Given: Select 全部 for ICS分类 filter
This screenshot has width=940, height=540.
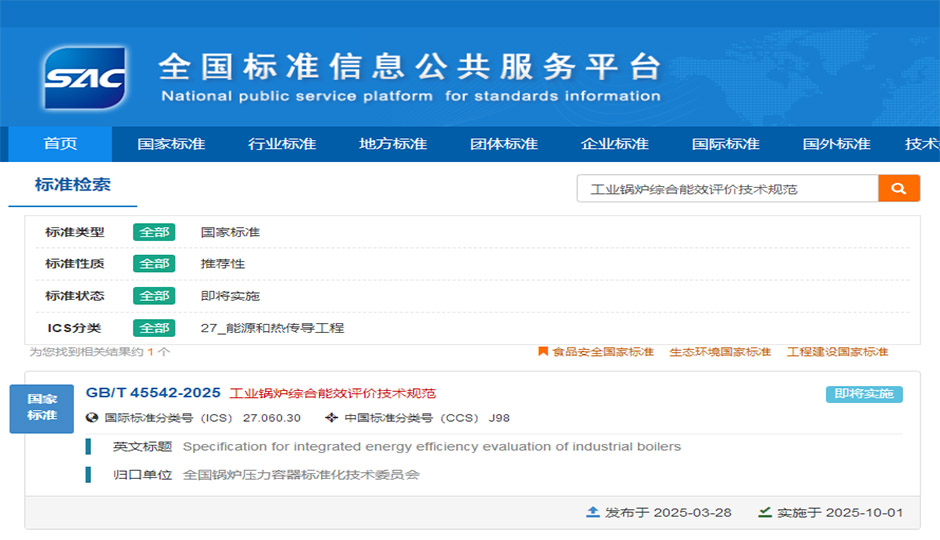Looking at the screenshot, I should tap(154, 328).
